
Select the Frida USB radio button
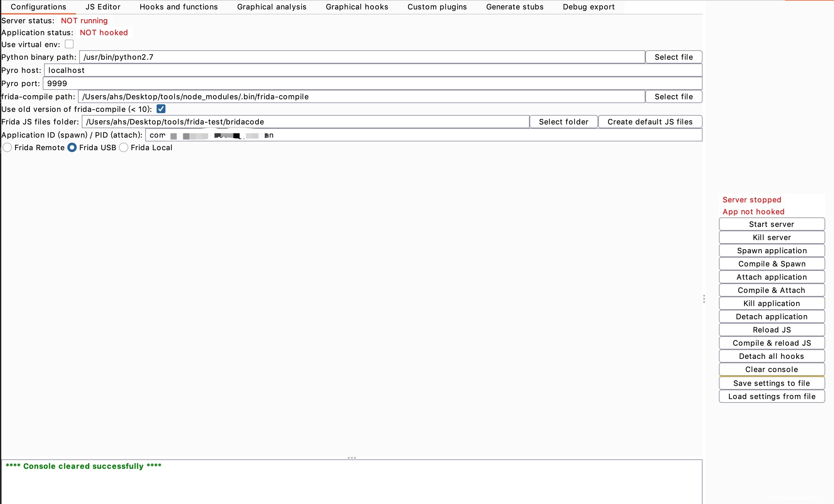pos(72,147)
